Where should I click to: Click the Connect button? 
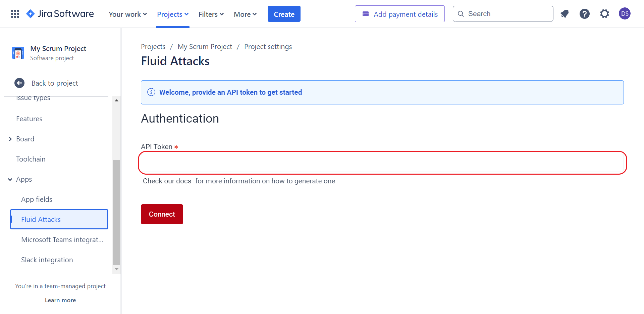pos(162,214)
